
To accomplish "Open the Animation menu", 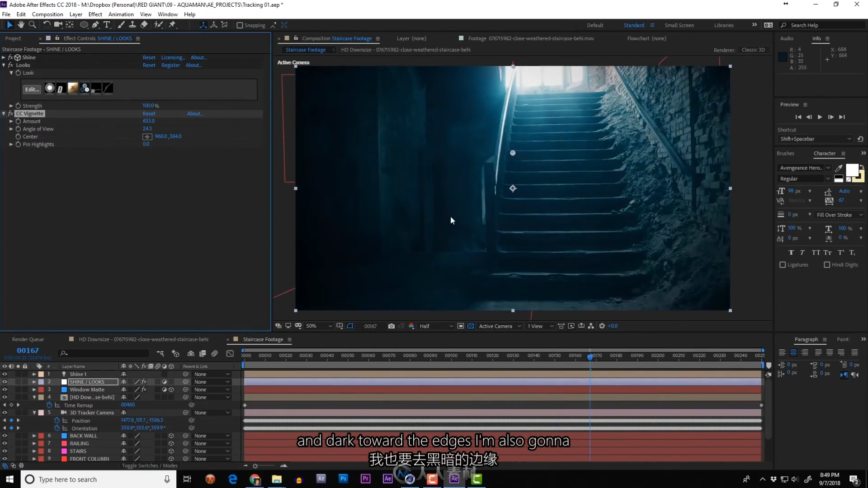I will [121, 14].
